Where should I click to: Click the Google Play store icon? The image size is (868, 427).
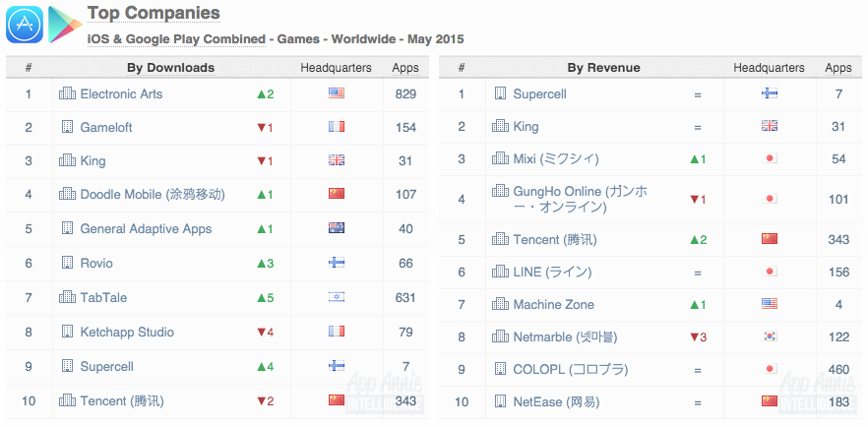64,25
